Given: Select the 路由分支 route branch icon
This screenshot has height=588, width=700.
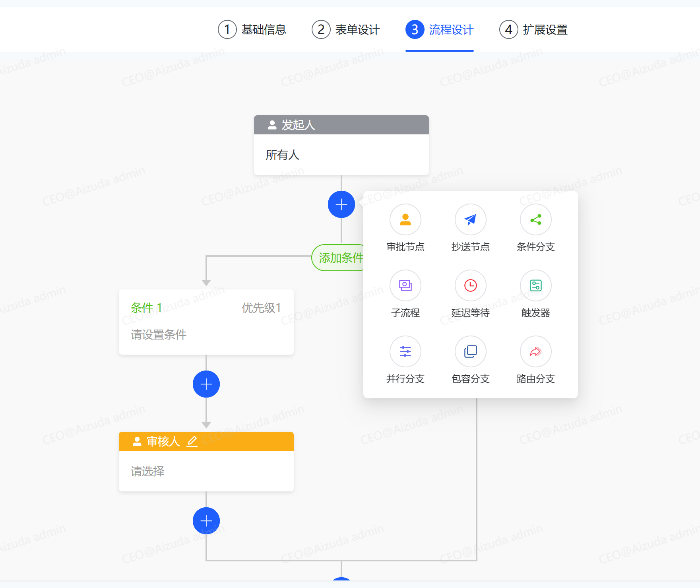Looking at the screenshot, I should pos(535,351).
